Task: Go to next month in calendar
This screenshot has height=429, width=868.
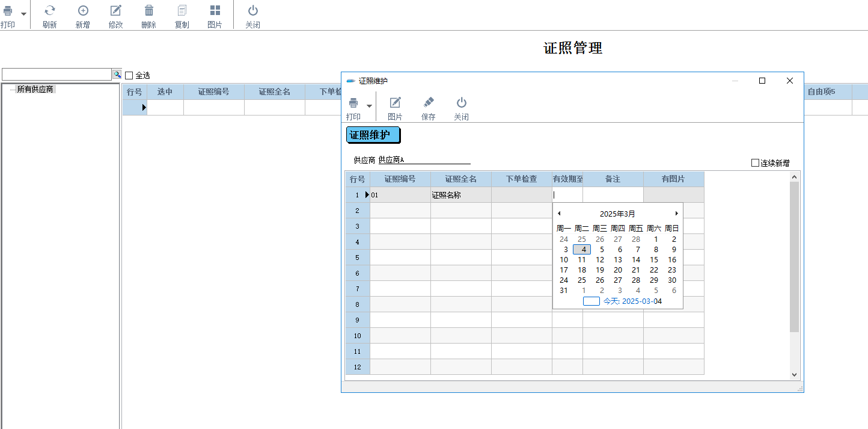Action: click(676, 214)
